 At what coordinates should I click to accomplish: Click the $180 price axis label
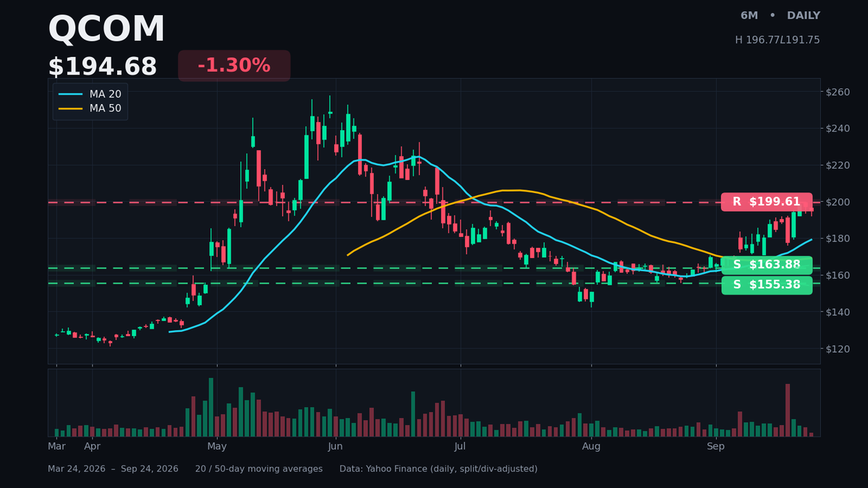click(838, 239)
